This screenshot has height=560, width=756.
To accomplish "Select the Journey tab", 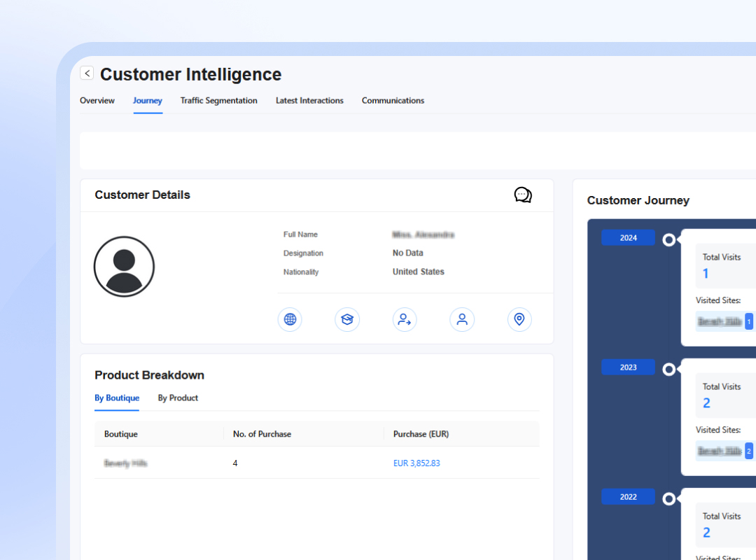I will tap(148, 100).
